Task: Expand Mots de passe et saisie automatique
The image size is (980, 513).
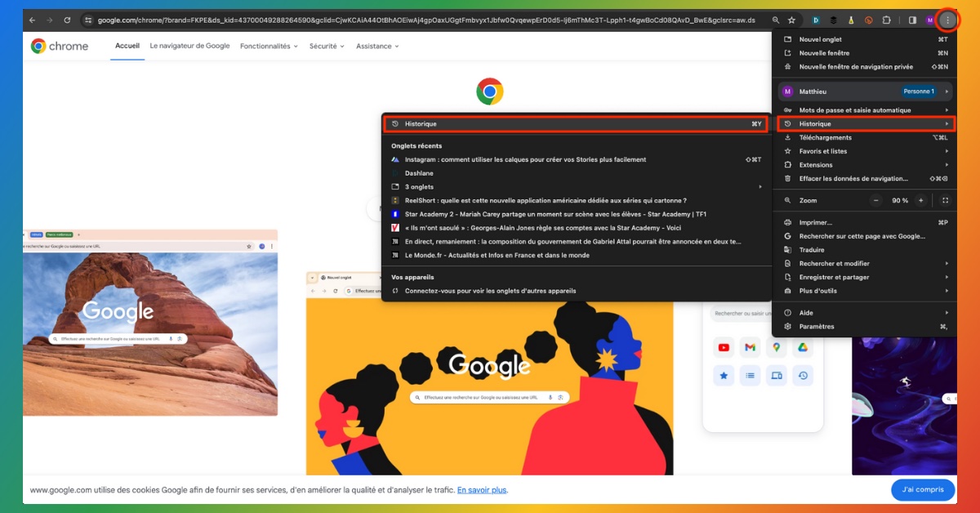Action: point(864,110)
